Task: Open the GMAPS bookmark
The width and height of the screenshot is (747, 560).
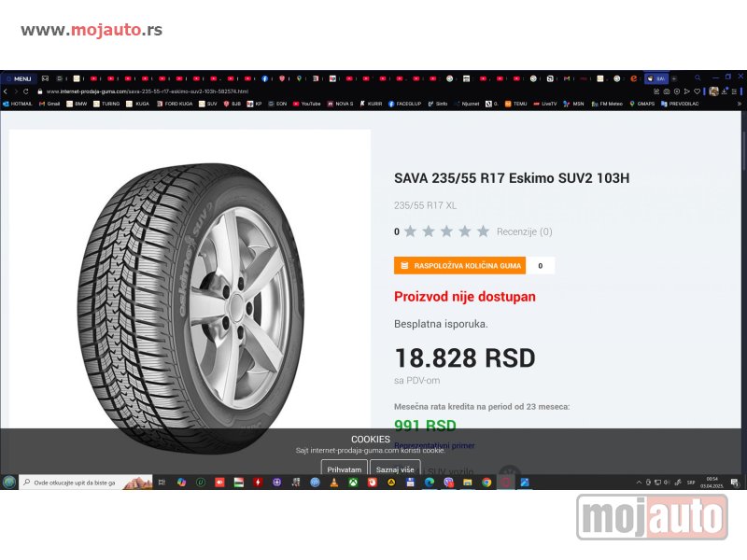Action: (641, 104)
